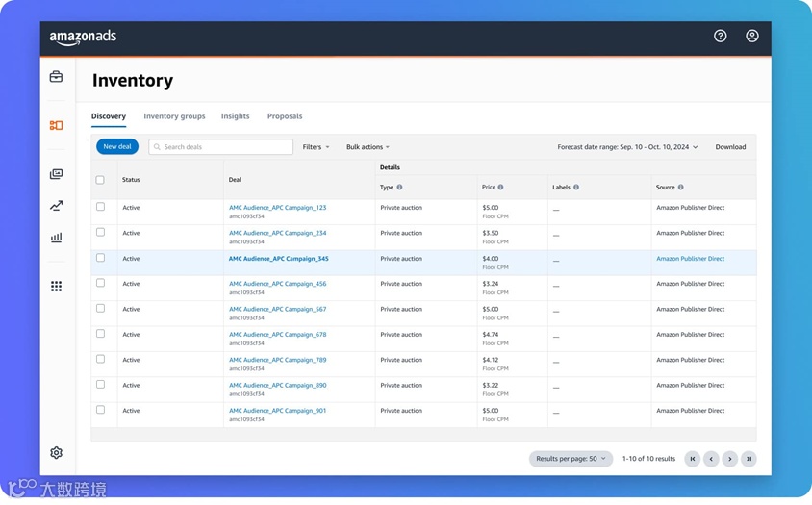Check the box for Campaign_890 row
This screenshot has width=812, height=505.
100,385
